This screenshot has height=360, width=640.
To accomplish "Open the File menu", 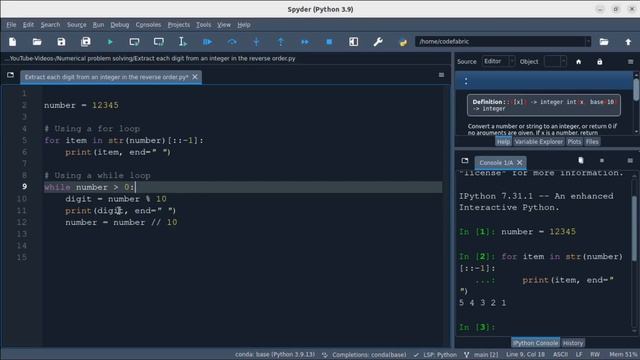I will [11, 25].
